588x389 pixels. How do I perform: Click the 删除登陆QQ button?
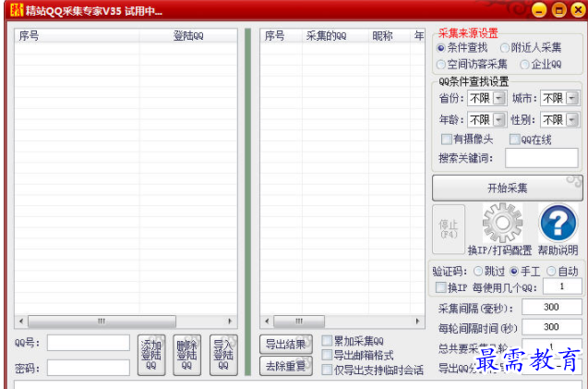tap(186, 355)
